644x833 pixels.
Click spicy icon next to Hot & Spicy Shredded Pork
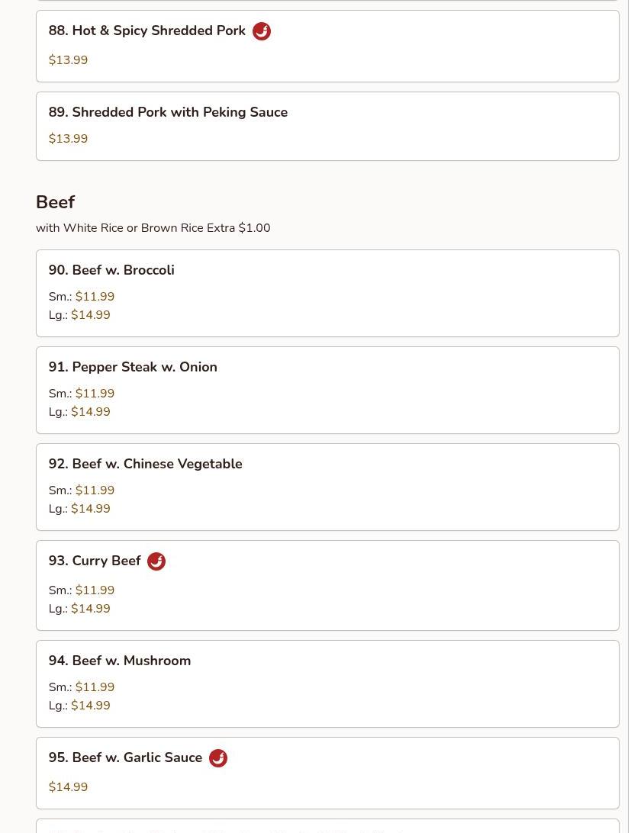coord(261,31)
